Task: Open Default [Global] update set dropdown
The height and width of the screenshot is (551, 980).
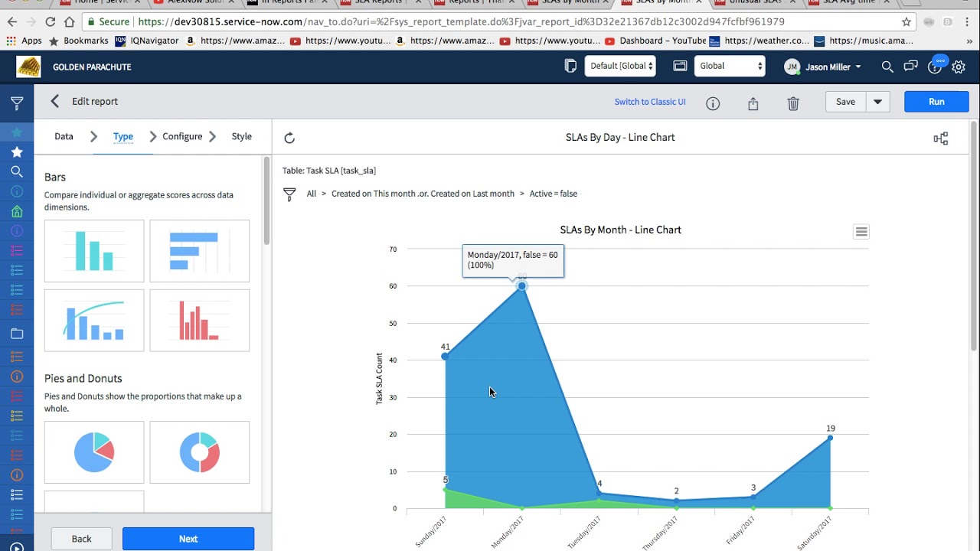Action: (621, 66)
